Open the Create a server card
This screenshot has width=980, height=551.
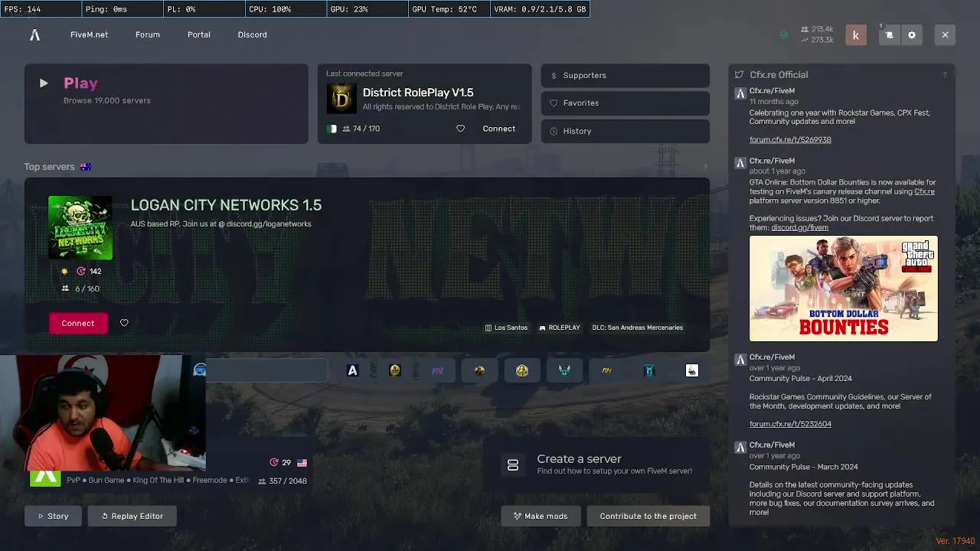coord(596,465)
